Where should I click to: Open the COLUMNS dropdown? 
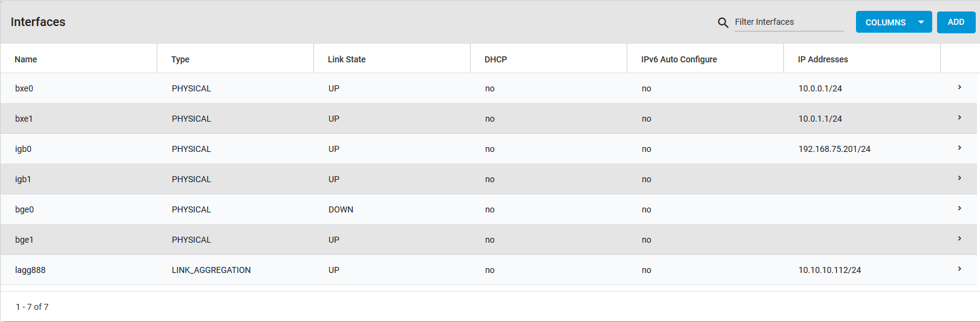coord(893,22)
